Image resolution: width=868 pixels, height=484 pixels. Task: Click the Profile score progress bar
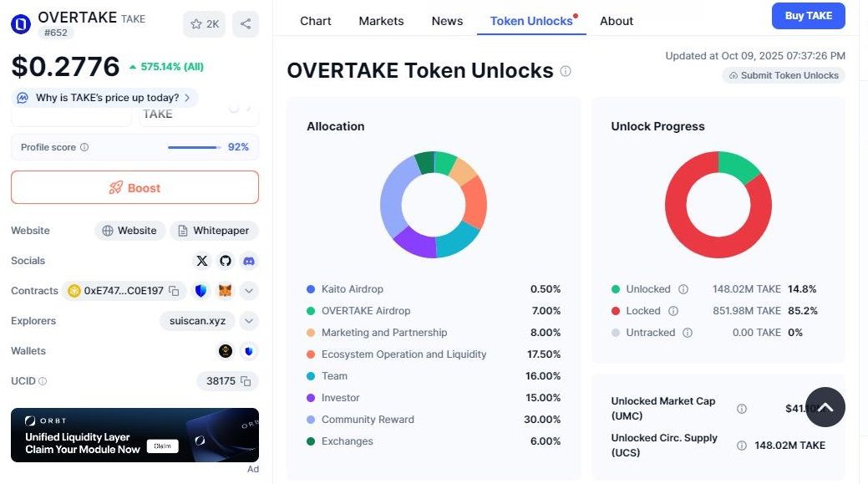coord(194,147)
